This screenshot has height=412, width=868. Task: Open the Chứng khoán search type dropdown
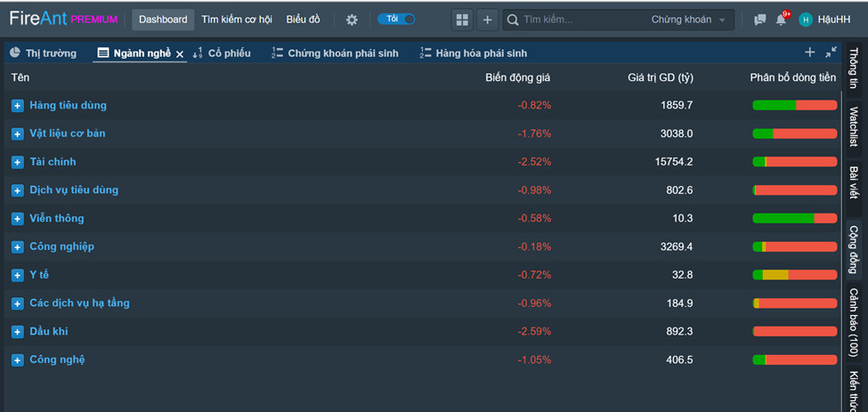(x=686, y=20)
